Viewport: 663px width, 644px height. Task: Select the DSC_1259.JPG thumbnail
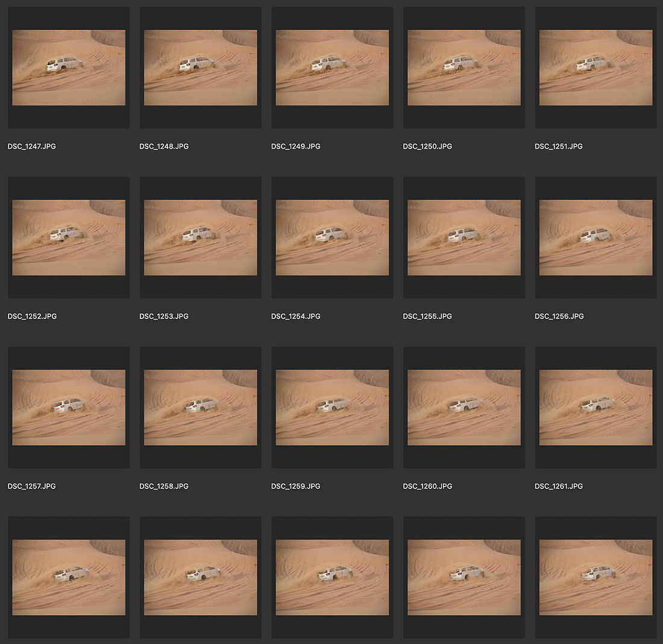[332, 408]
